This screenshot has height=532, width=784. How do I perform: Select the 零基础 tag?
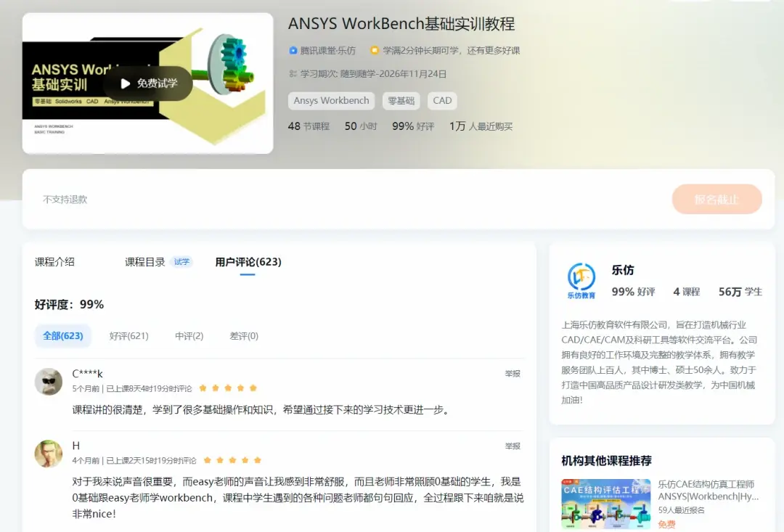401,100
